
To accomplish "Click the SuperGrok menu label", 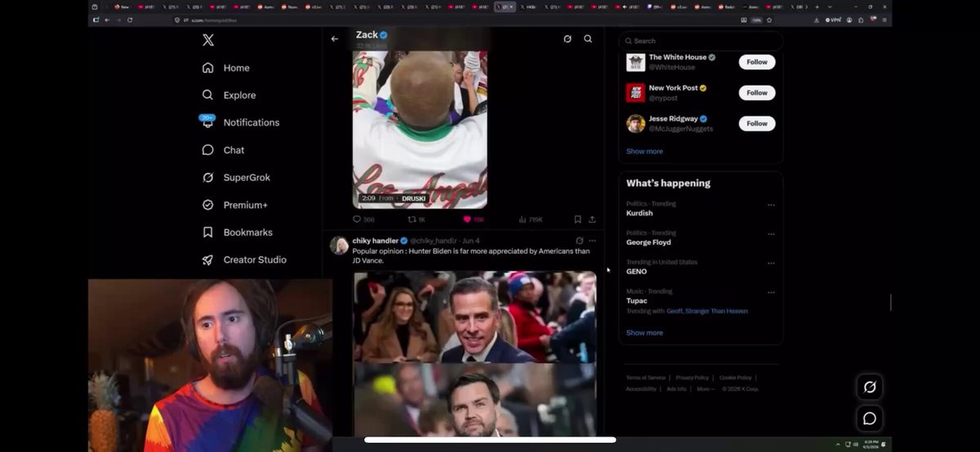I will [x=247, y=177].
